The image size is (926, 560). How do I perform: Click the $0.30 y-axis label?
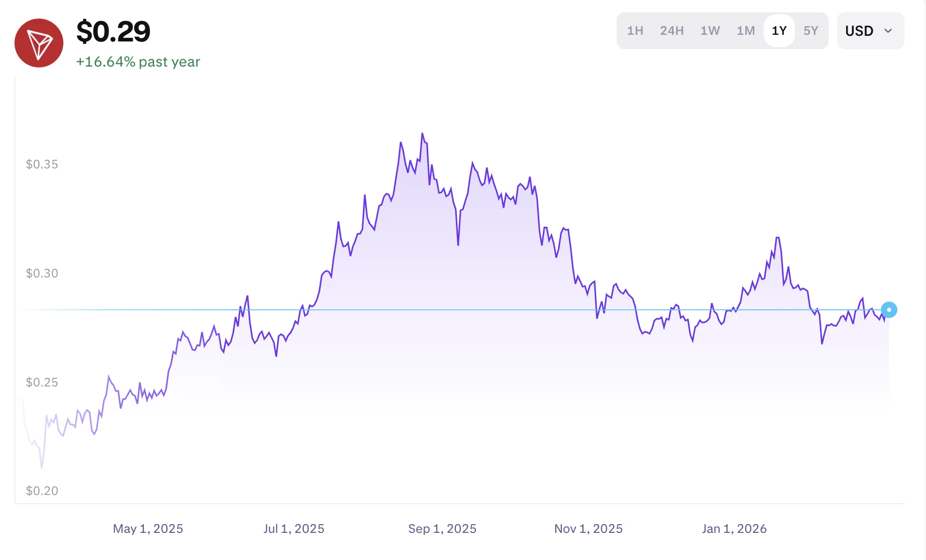42,273
